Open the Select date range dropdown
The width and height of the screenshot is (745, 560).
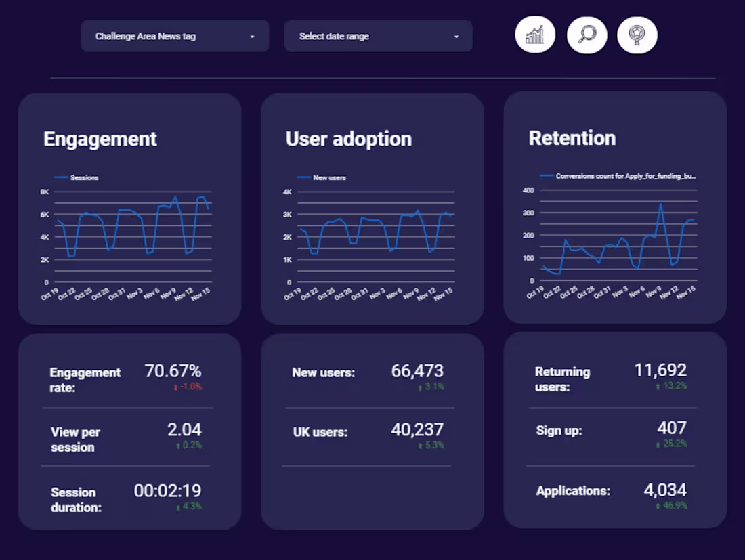point(378,37)
